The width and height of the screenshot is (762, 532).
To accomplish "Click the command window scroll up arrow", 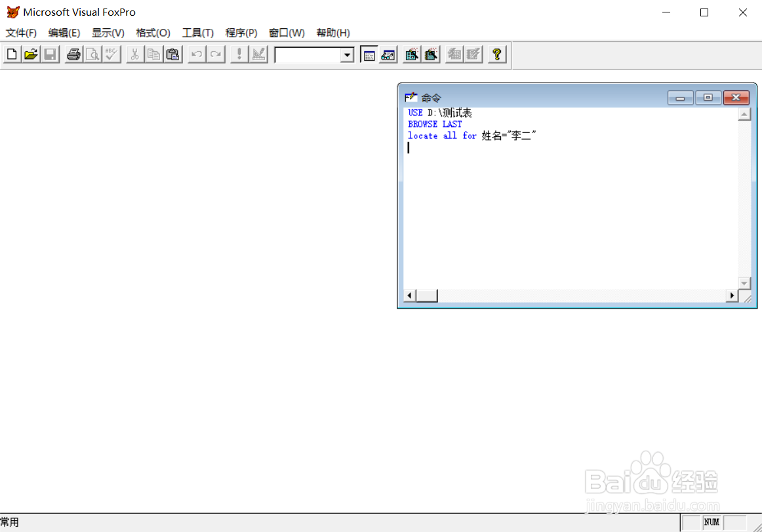I will pyautogui.click(x=744, y=115).
